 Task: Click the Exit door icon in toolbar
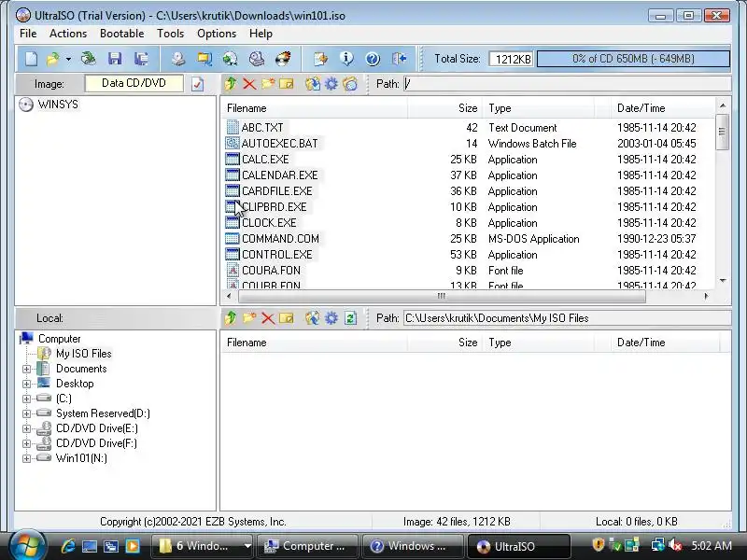399,59
